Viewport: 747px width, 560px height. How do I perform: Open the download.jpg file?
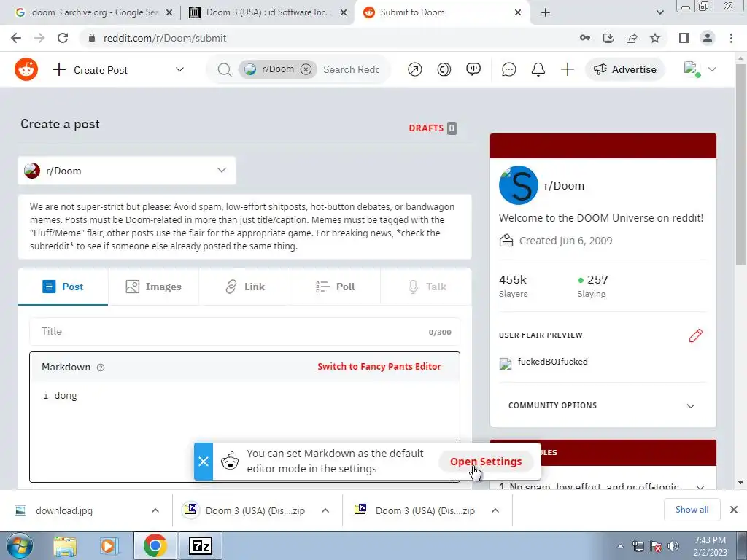(x=64, y=510)
